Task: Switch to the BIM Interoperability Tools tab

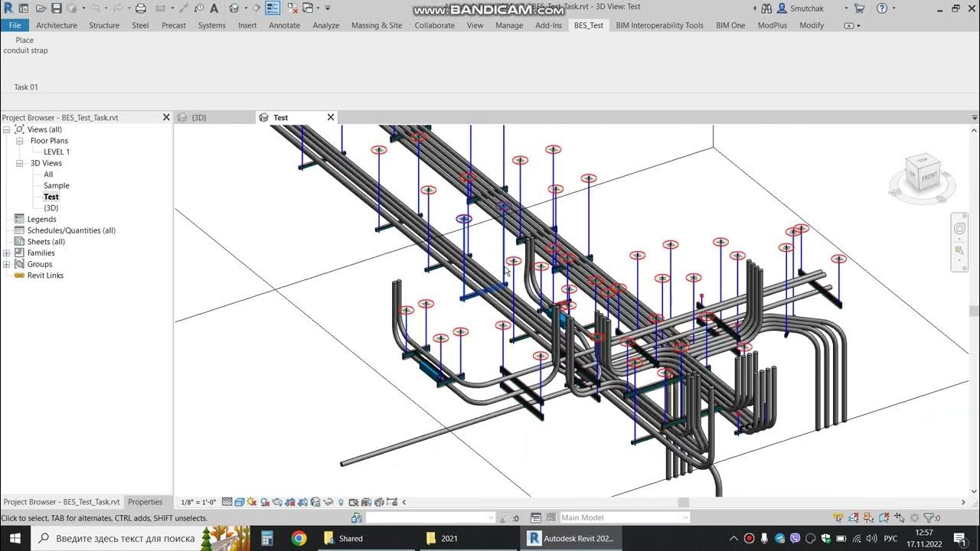Action: point(659,25)
